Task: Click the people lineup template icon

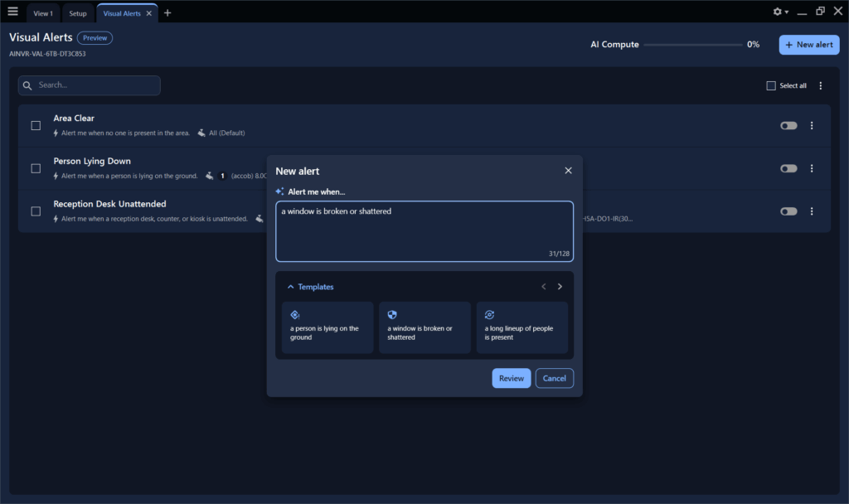Action: [488, 315]
